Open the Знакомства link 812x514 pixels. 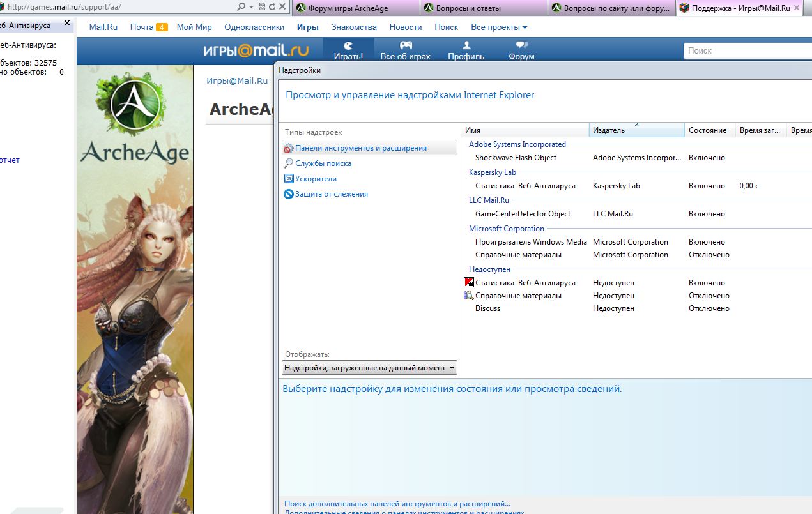(x=354, y=27)
